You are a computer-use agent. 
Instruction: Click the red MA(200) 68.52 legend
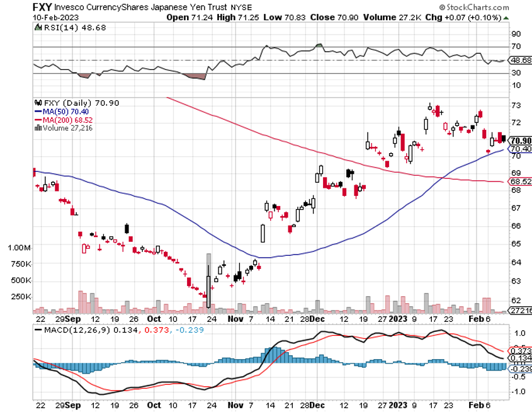coord(64,120)
